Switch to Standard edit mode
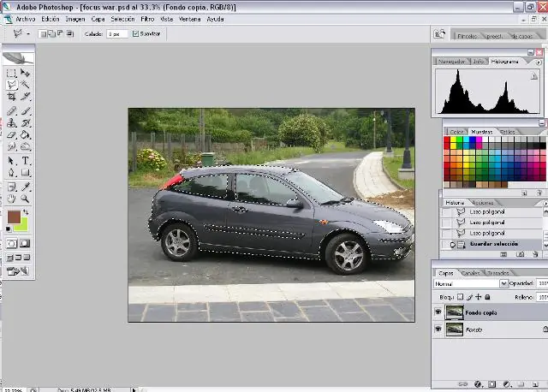The width and height of the screenshot is (548, 392). 11,244
